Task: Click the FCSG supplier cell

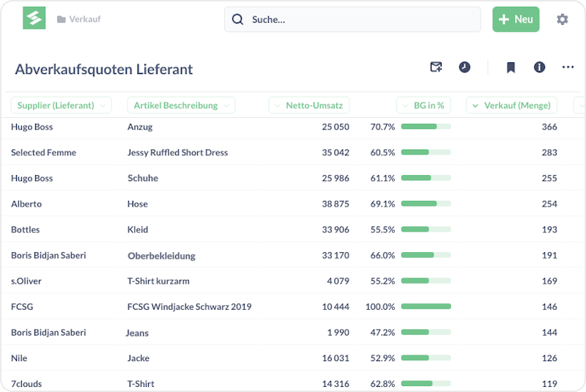Action: (x=22, y=307)
